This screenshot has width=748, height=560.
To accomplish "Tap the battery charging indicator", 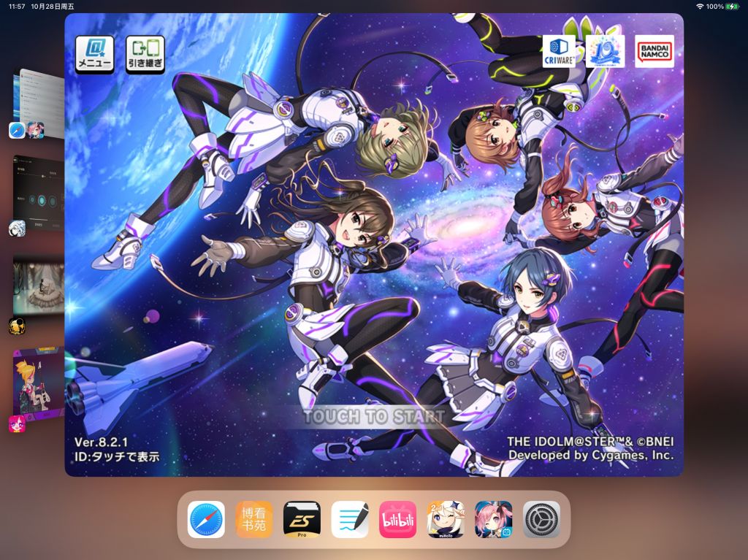I will click(x=732, y=6).
